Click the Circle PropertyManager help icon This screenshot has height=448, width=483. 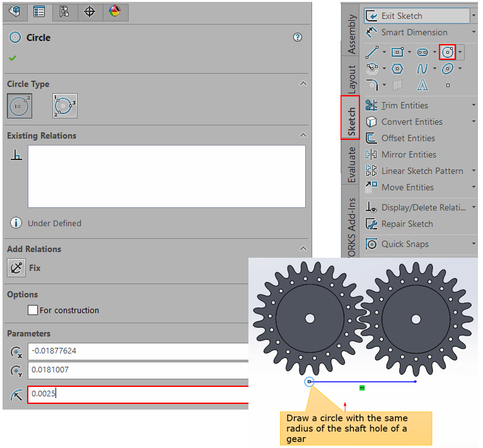[x=297, y=37]
